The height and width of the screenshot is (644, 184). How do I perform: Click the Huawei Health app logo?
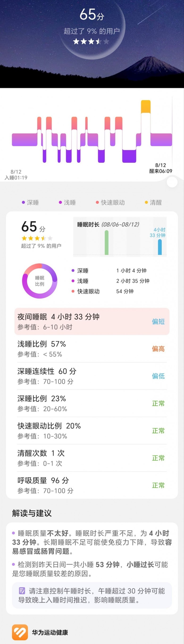(x=20, y=632)
